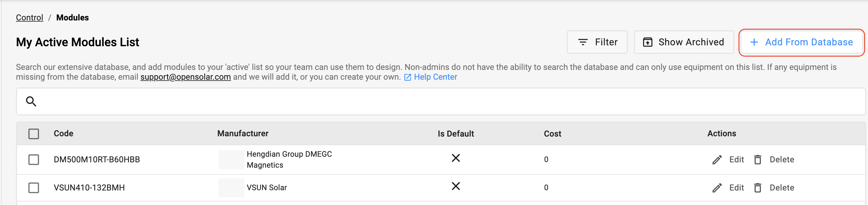Click the archive icon on Show Archived
This screenshot has width=868, height=205.
(647, 42)
